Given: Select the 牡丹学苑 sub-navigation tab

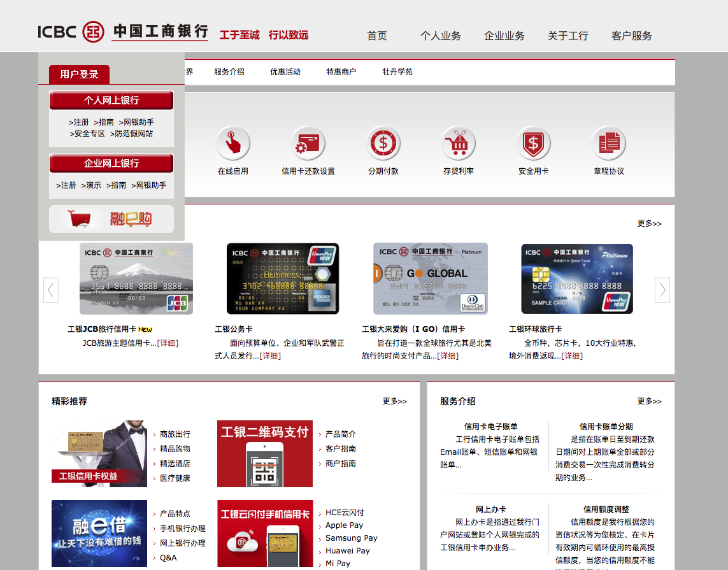Looking at the screenshot, I should click(397, 72).
